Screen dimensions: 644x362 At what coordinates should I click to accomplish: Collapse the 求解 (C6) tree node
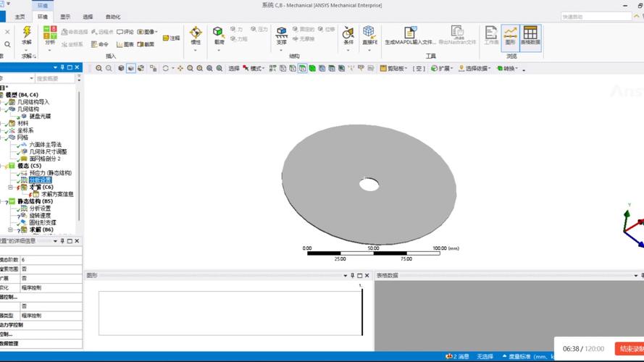coord(11,188)
